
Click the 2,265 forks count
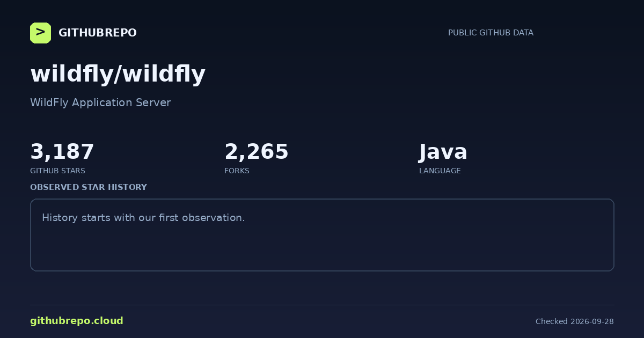(x=257, y=152)
